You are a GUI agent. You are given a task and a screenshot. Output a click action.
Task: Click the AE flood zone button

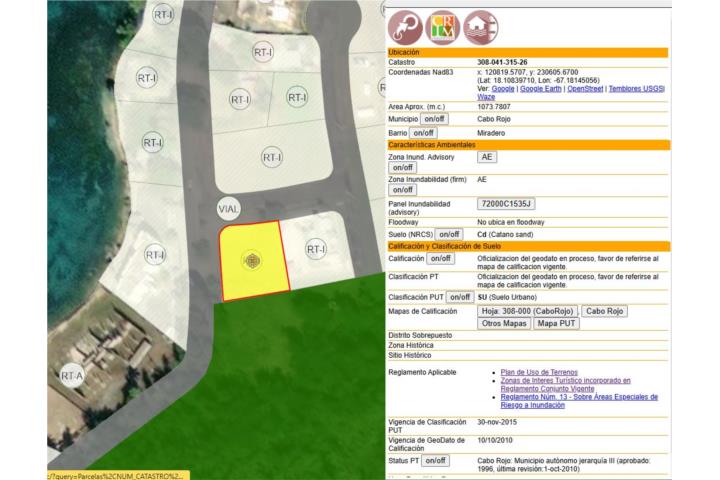(x=487, y=157)
